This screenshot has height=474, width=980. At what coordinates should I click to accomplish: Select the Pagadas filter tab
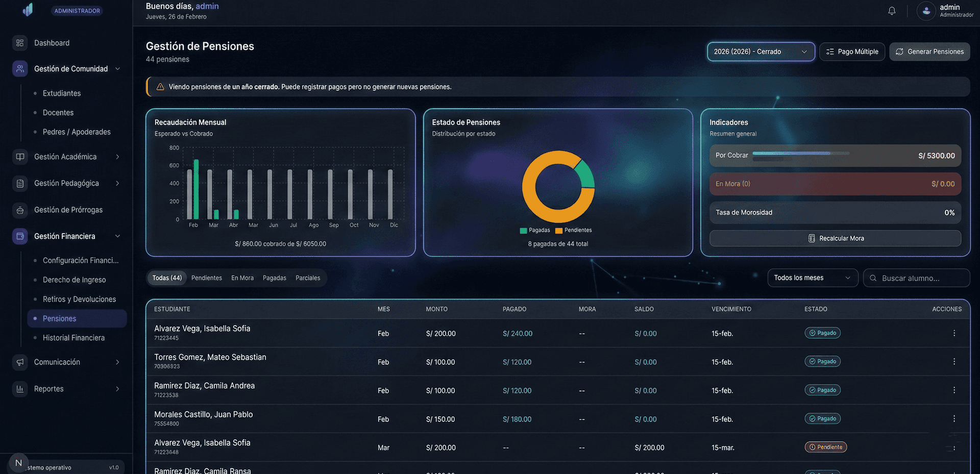coord(274,278)
